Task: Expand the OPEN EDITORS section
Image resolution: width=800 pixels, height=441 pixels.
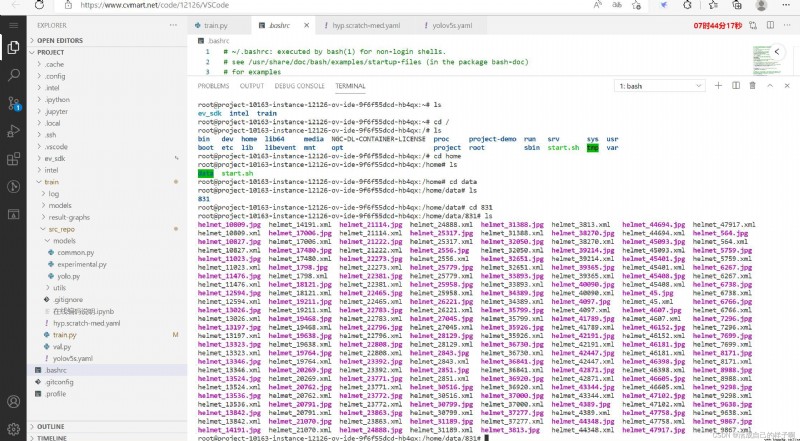Action: pyautogui.click(x=107, y=40)
